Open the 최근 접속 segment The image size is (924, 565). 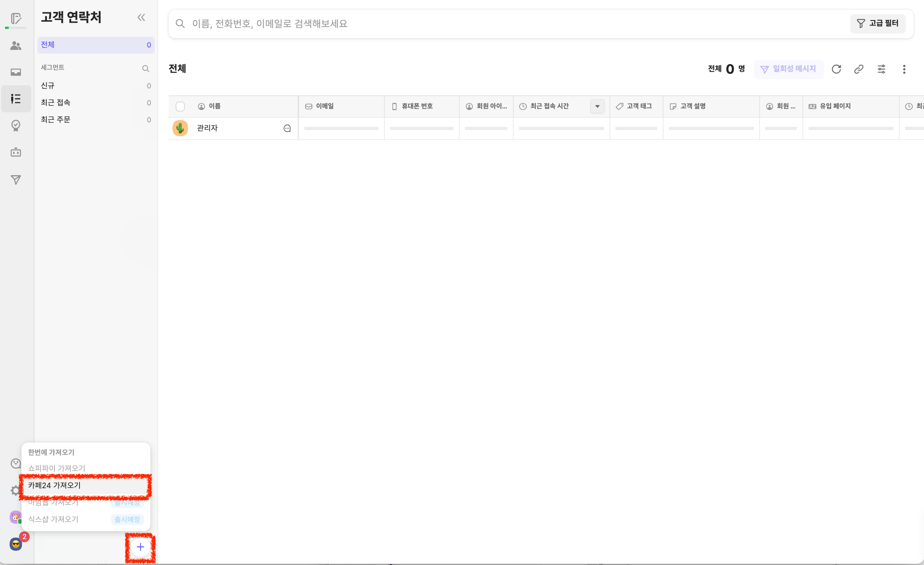point(56,103)
